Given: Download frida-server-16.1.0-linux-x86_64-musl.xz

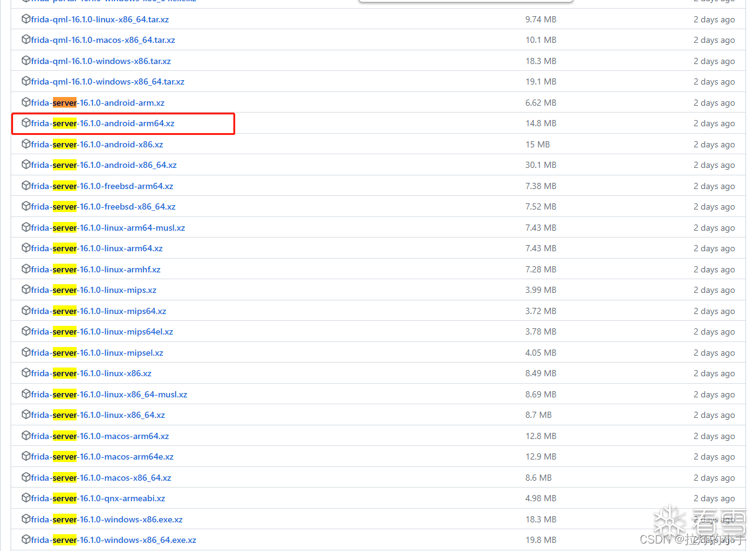Looking at the screenshot, I should point(109,394).
